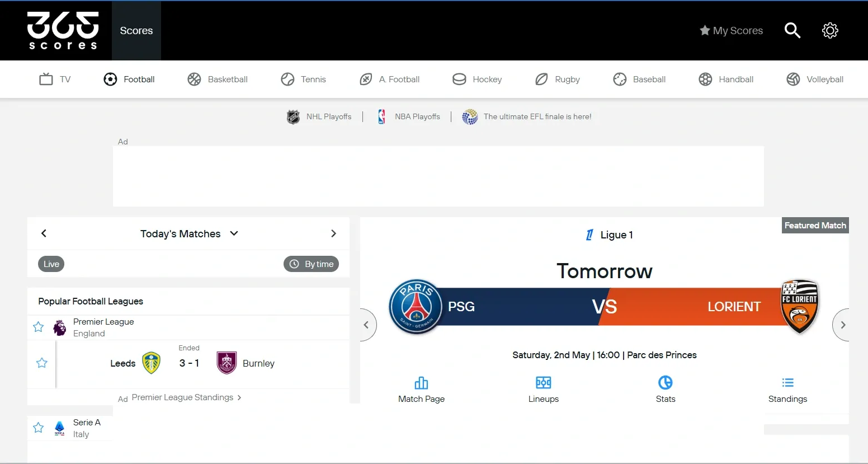The image size is (868, 464).
Task: Click the Serie A league logo
Action: (x=59, y=428)
